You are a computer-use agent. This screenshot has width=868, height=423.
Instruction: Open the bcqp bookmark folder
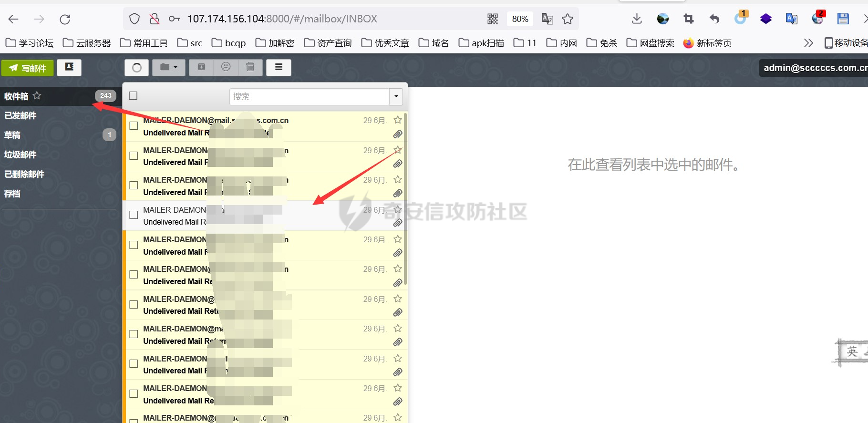tap(229, 43)
